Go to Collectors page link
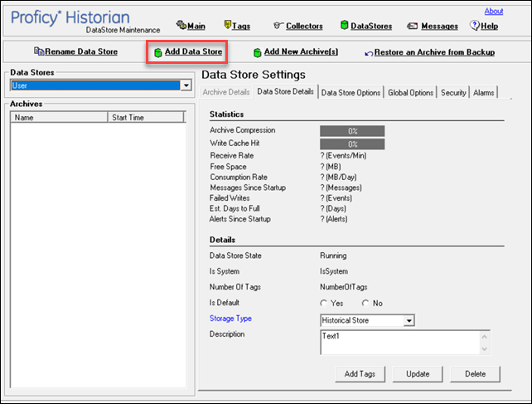The height and width of the screenshot is (404, 532). 304,27
